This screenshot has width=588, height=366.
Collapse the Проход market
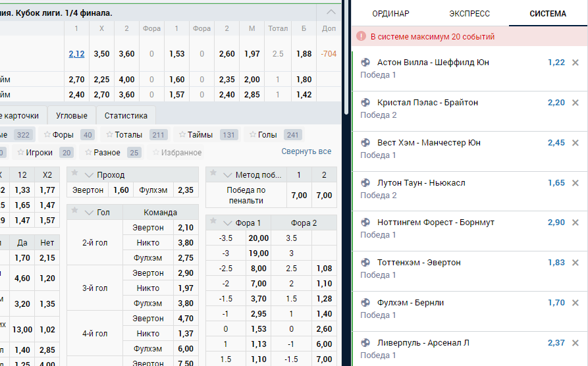(89, 175)
